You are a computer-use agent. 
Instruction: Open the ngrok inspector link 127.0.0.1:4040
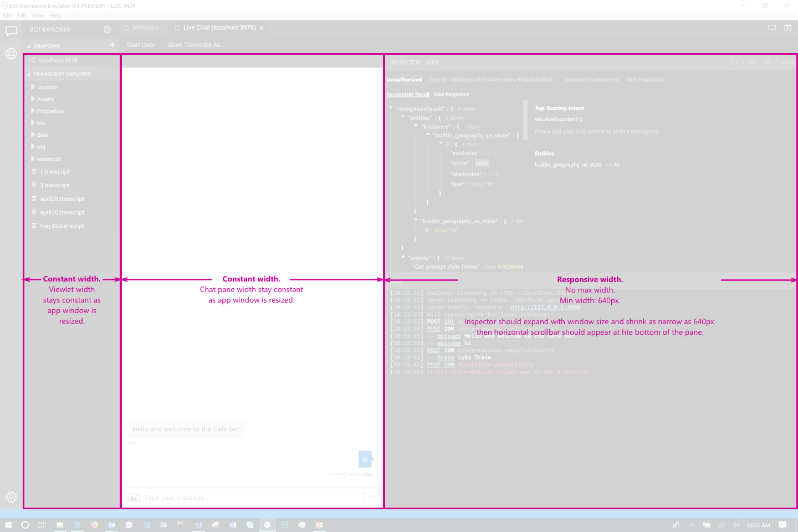tap(545, 306)
